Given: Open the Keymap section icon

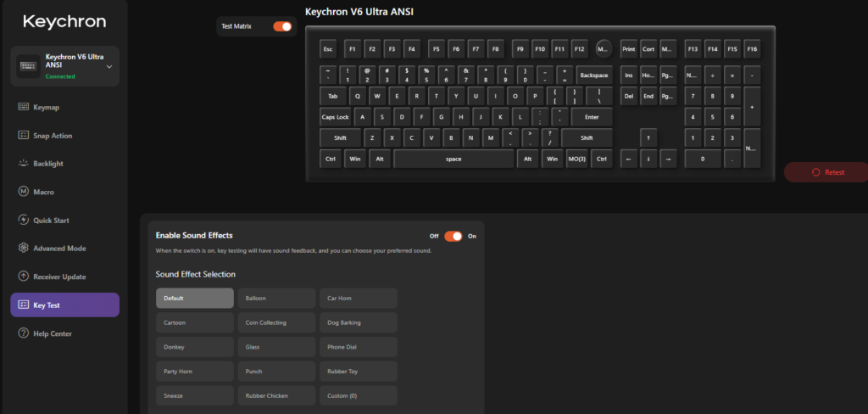Looking at the screenshot, I should coord(23,107).
